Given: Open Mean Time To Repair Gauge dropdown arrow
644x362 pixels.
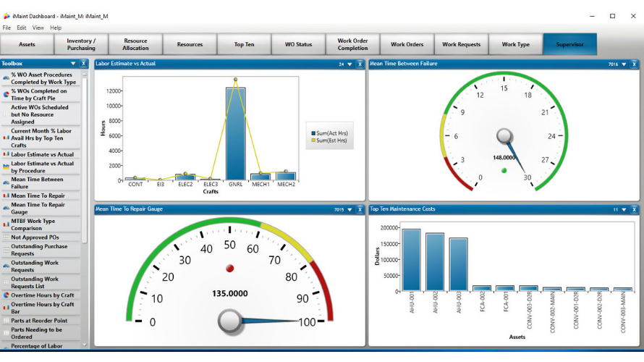Looking at the screenshot, I should (349, 209).
